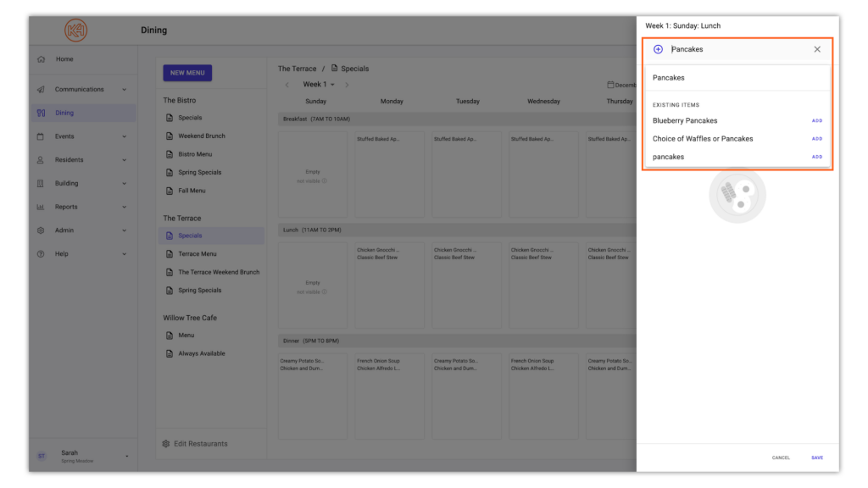Image resolution: width=868 pixels, height=488 pixels.
Task: Click the Residents person icon
Action: (41, 159)
